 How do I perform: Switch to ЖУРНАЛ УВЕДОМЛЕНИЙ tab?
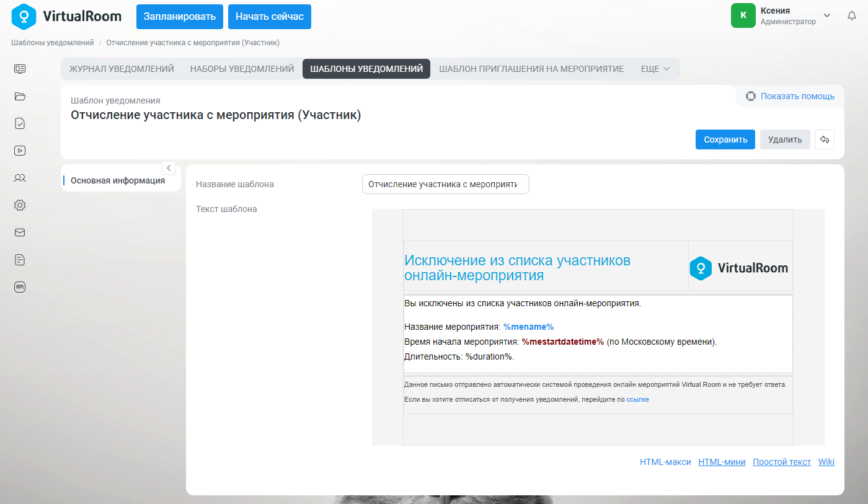tap(122, 69)
